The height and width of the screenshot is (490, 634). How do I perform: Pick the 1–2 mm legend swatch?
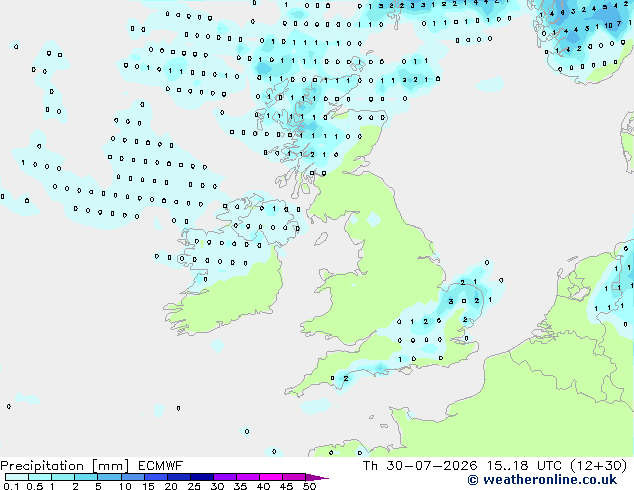point(63,477)
